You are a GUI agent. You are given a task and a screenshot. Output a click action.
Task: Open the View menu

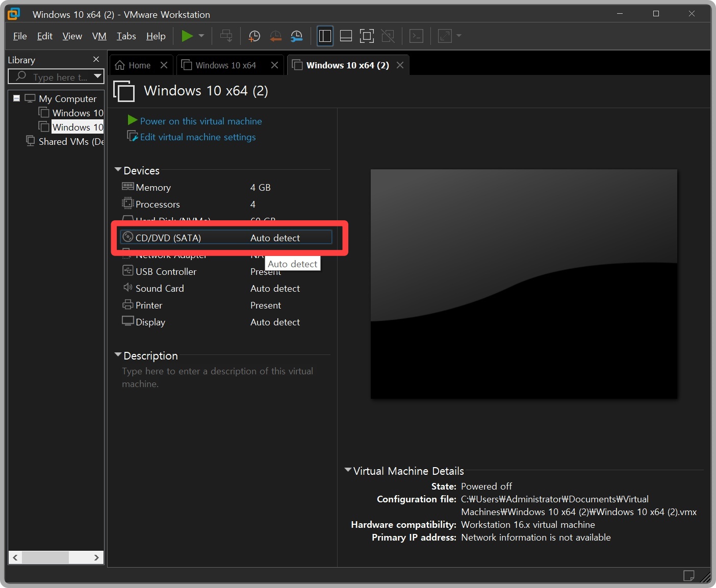coord(72,36)
